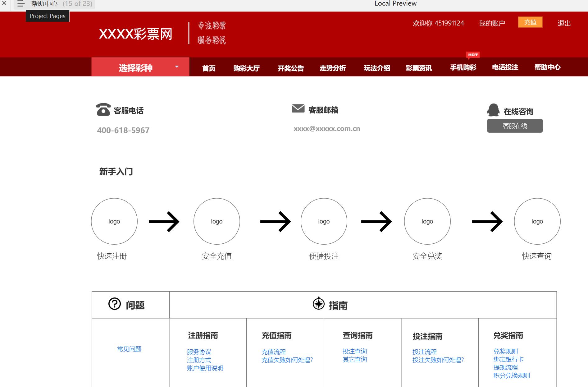
Task: Open 购彩大厅 navigation item
Action: click(246, 68)
